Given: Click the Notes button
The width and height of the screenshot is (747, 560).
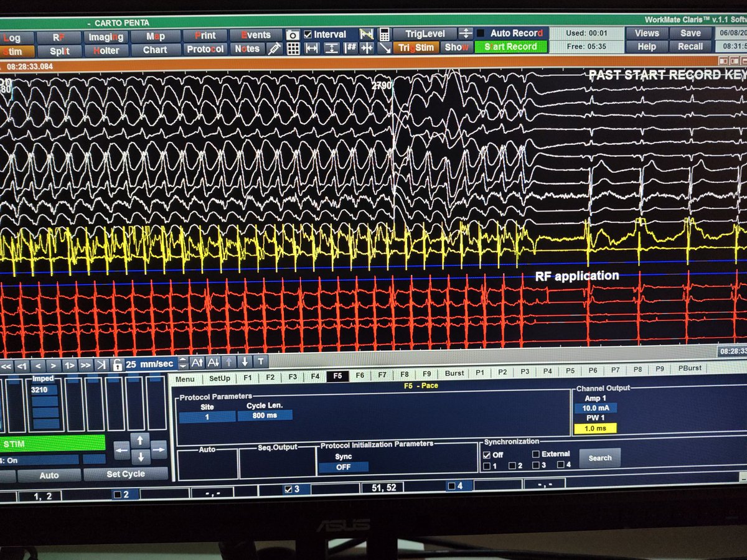Looking at the screenshot, I should (x=247, y=49).
